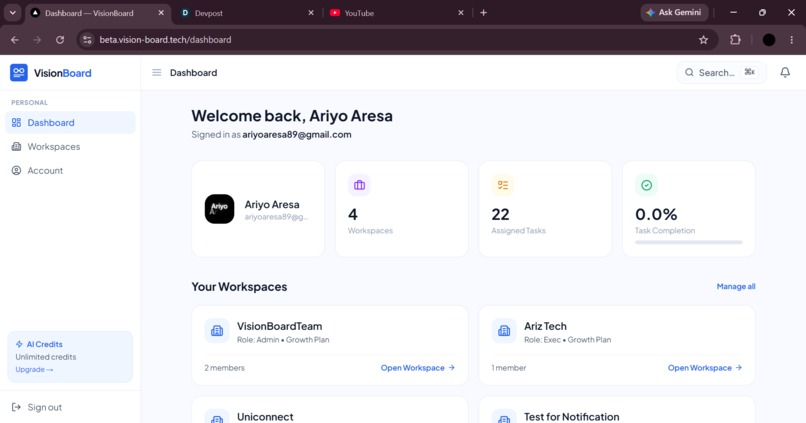The image size is (806, 423).
Task: Reload the page with the refresh icon
Action: (x=60, y=40)
